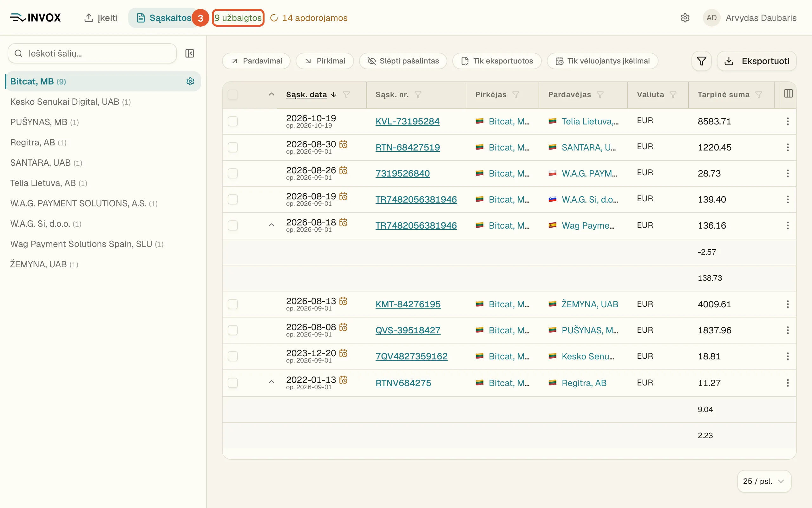Image resolution: width=812 pixels, height=508 pixels.
Task: Open row menu for KMT-84276195
Action: [x=788, y=304]
